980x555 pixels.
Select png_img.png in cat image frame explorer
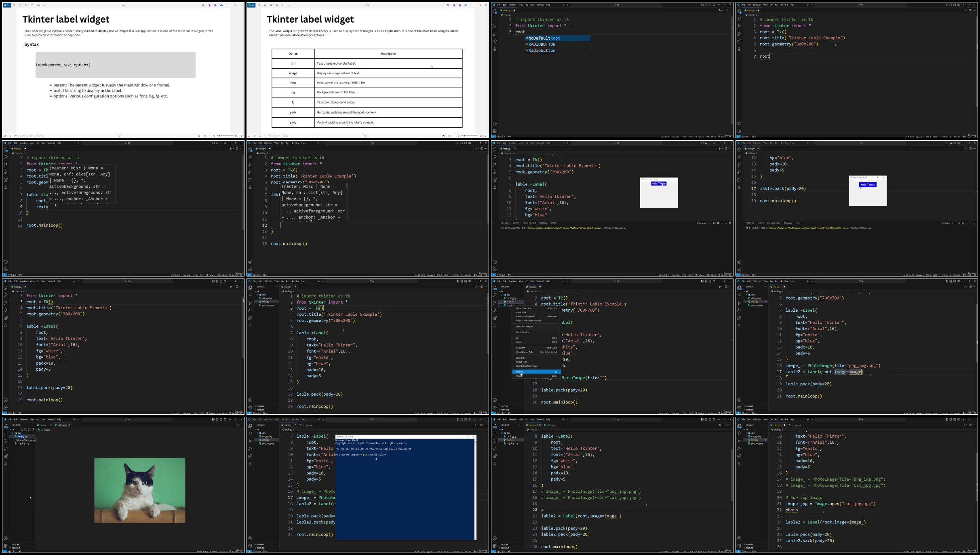[22, 443]
